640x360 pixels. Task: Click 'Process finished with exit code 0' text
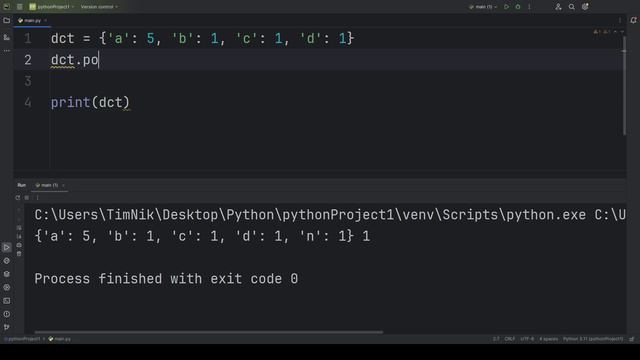166,279
